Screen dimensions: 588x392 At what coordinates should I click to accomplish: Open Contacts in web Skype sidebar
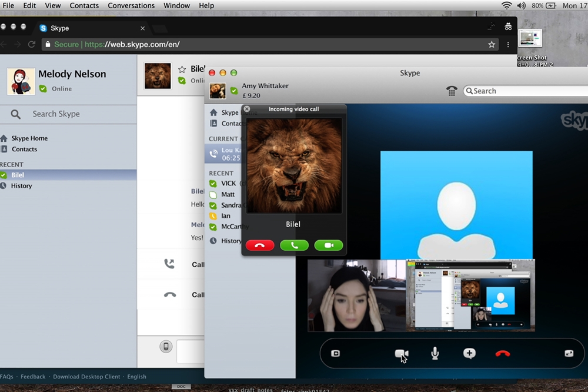pyautogui.click(x=19, y=149)
